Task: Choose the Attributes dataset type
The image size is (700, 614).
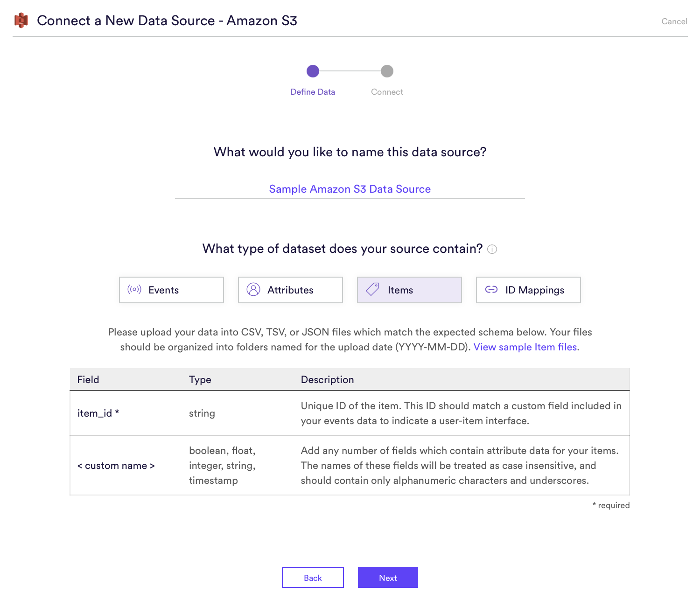Action: click(x=290, y=290)
